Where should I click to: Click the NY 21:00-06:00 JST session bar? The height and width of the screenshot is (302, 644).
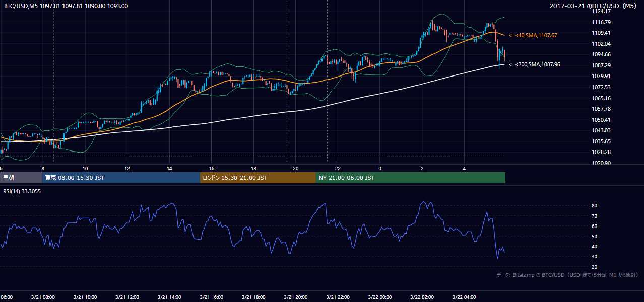click(411, 178)
